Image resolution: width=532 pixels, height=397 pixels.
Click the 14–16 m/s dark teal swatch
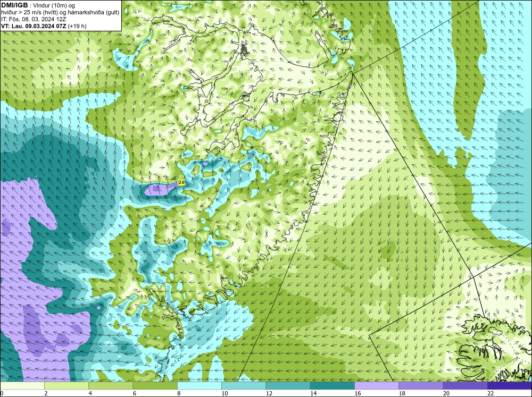[x=332, y=386]
